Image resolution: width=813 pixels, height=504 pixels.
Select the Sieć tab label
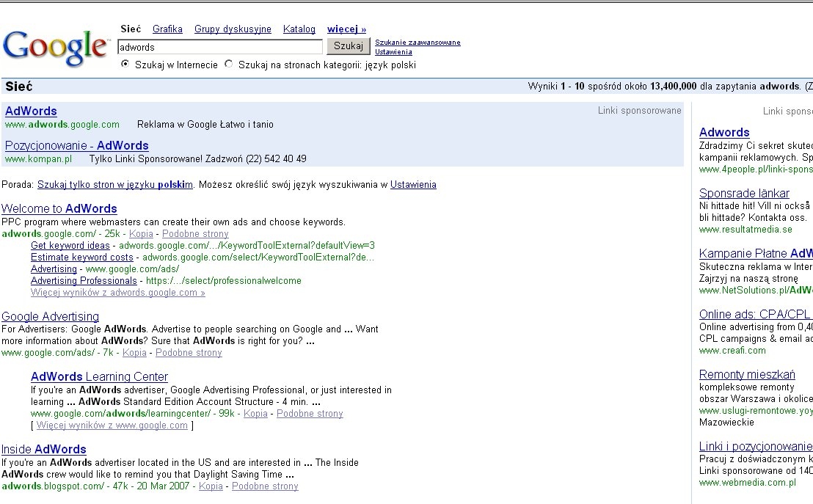131,29
